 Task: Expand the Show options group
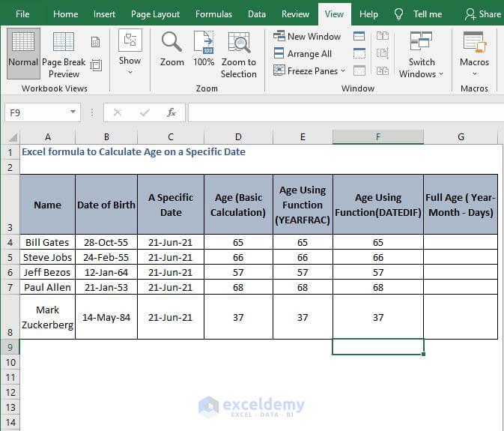[130, 52]
